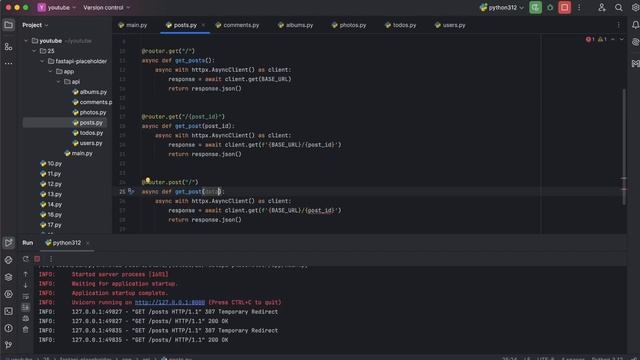Open editor tabs overflow menu
640x360 pixels.
point(618,25)
